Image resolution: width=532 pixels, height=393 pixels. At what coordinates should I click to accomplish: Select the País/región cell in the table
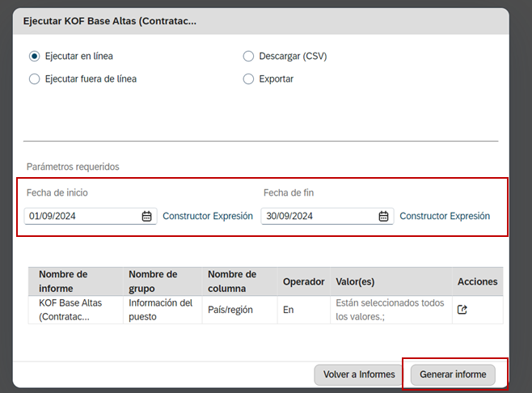coord(230,310)
